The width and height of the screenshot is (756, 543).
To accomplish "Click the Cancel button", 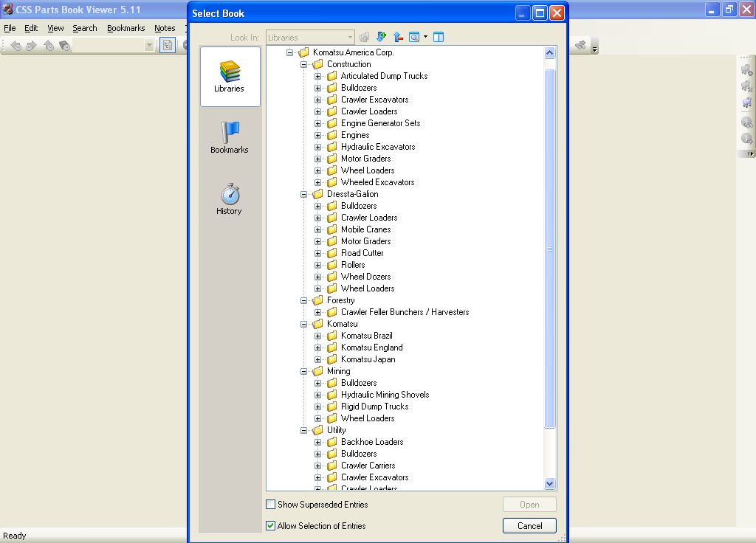I will (529, 525).
